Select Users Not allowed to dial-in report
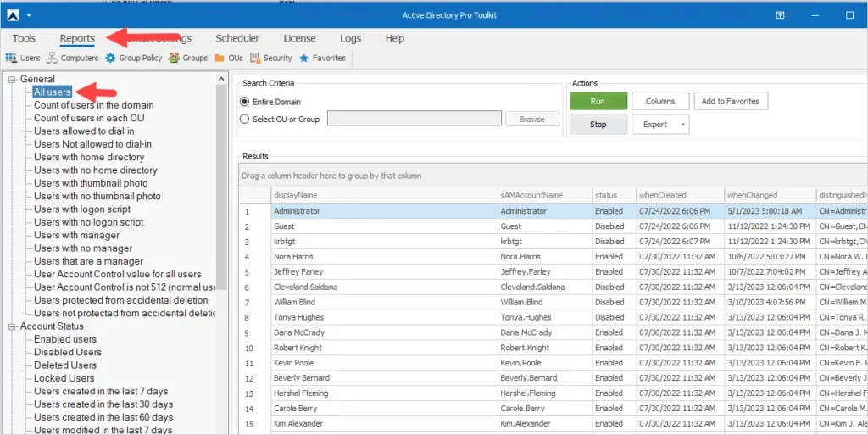The width and height of the screenshot is (868, 435). point(93,144)
